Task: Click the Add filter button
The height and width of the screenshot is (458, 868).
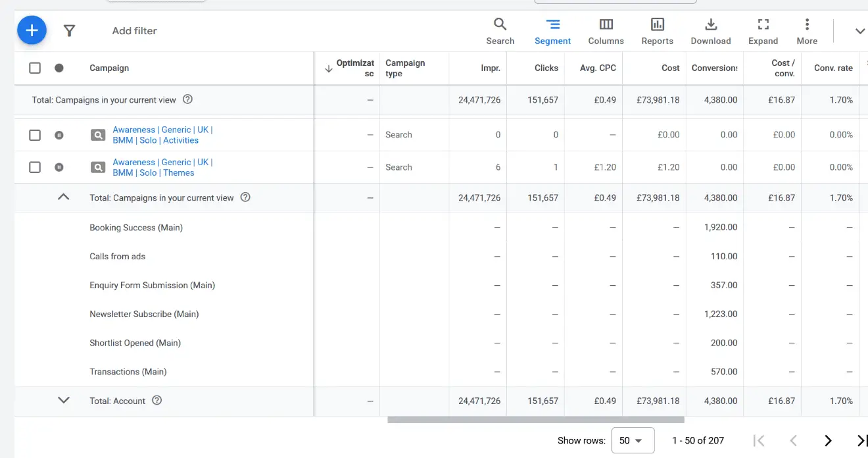Action: coord(133,30)
